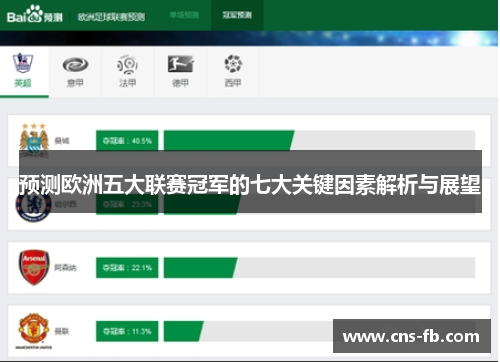Click the Manchester City crest
Viewport: 500px width, 362px height.
(34, 139)
